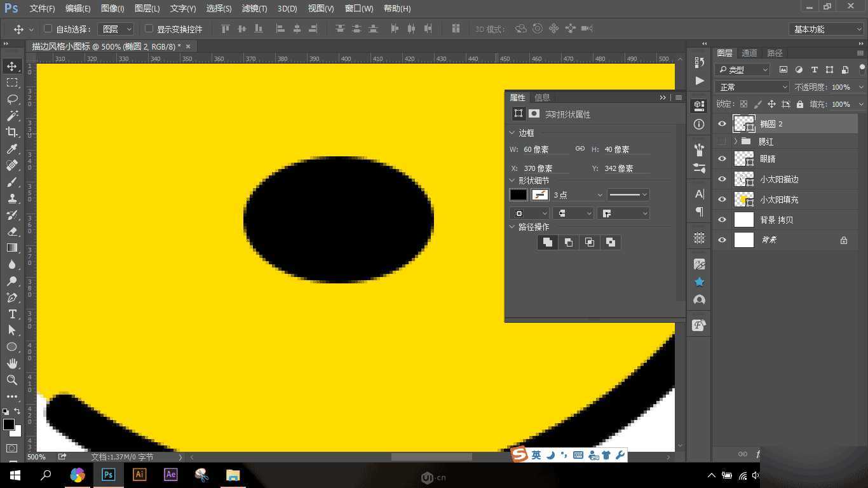Image resolution: width=868 pixels, height=488 pixels.
Task: Toggle visibility of the 小太阳填充 layer
Action: click(722, 199)
